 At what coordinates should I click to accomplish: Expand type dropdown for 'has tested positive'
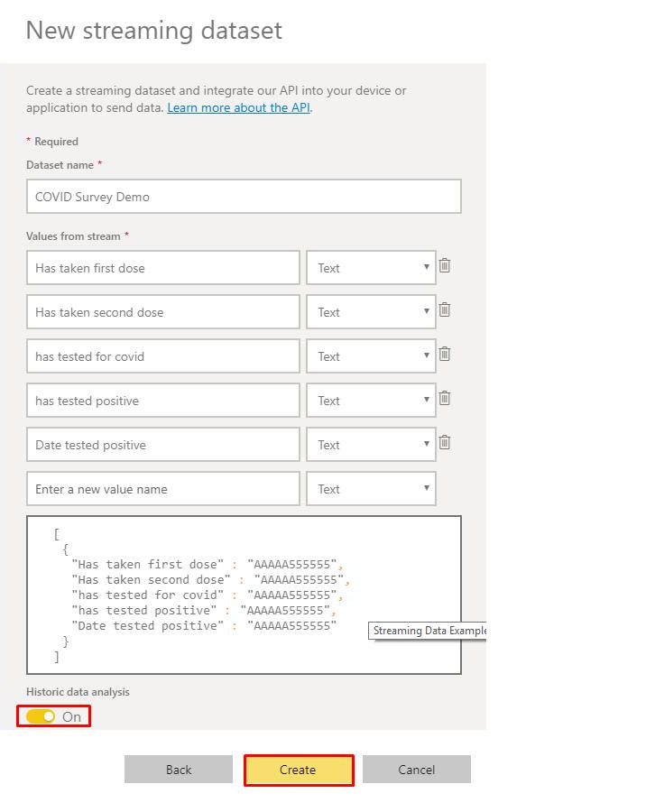pos(371,401)
